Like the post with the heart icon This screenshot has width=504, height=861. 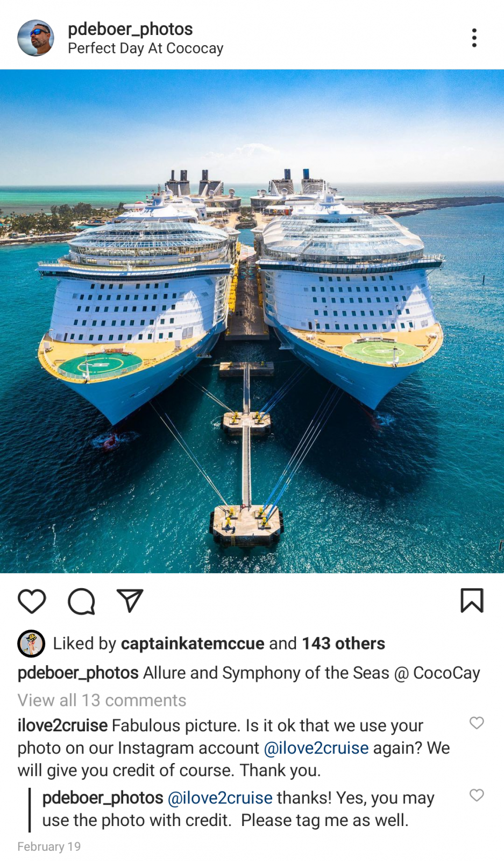pyautogui.click(x=32, y=601)
